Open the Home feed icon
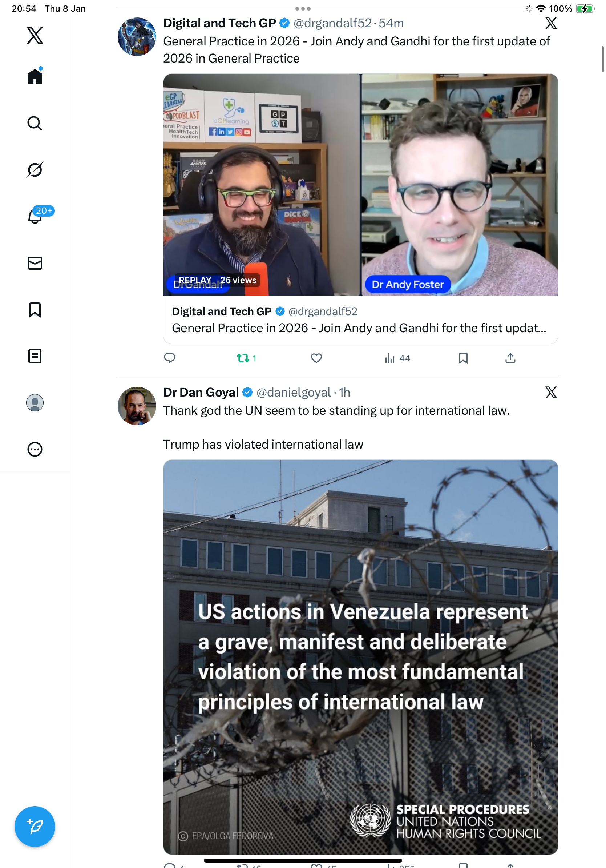The image size is (606, 868). [x=35, y=76]
